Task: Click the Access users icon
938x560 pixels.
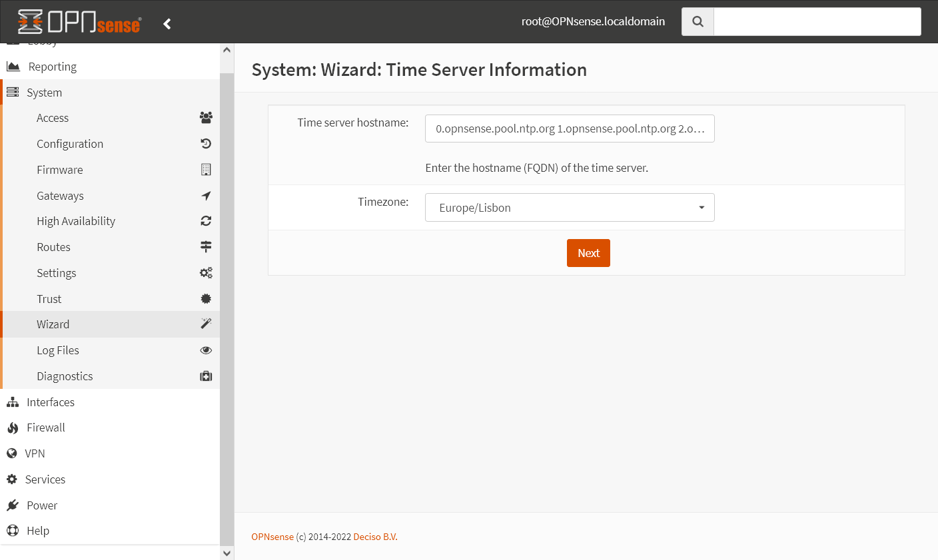Action: coord(206,117)
